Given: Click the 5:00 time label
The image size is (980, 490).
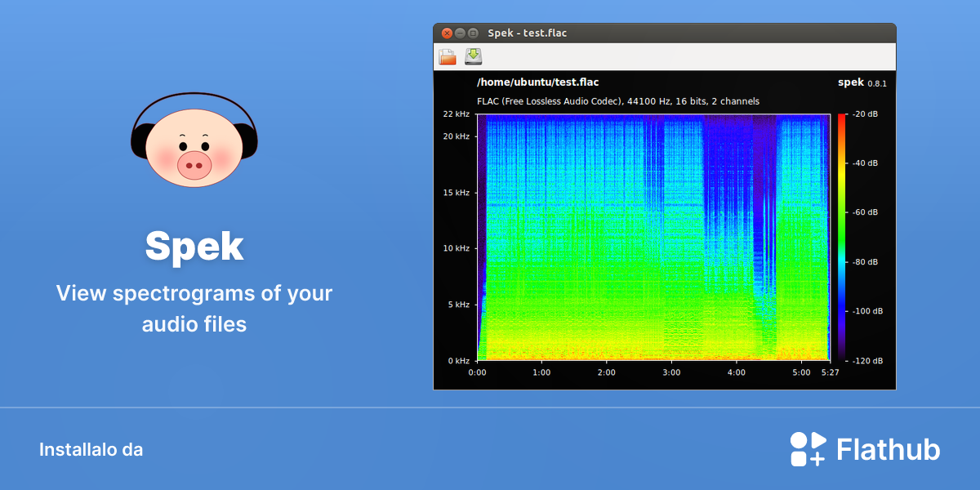Looking at the screenshot, I should pyautogui.click(x=801, y=372).
